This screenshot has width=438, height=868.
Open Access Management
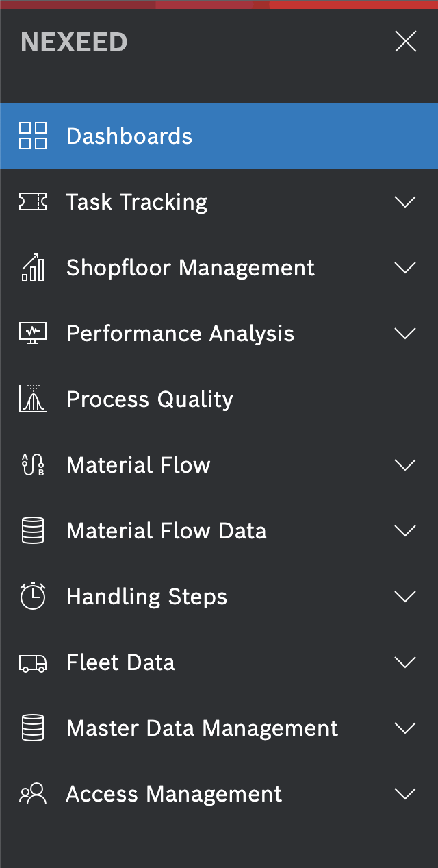click(173, 793)
